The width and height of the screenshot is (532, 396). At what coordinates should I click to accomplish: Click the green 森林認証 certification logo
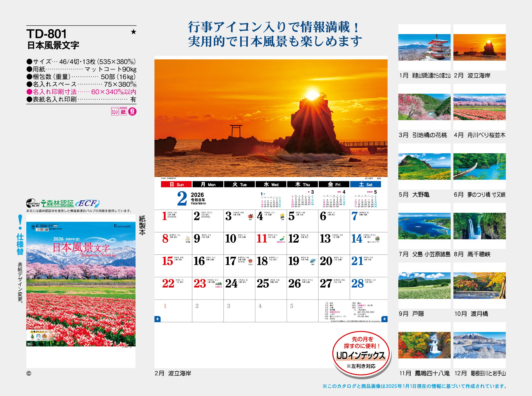coord(57,204)
